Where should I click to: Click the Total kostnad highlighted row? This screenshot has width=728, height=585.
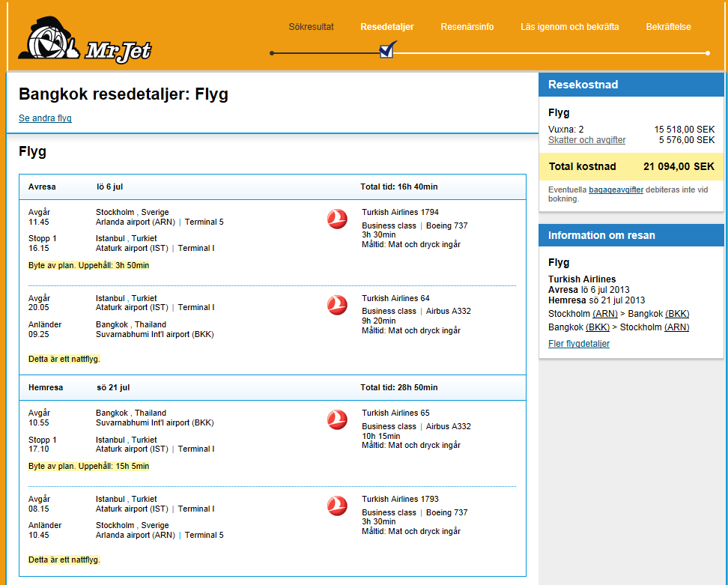(631, 166)
